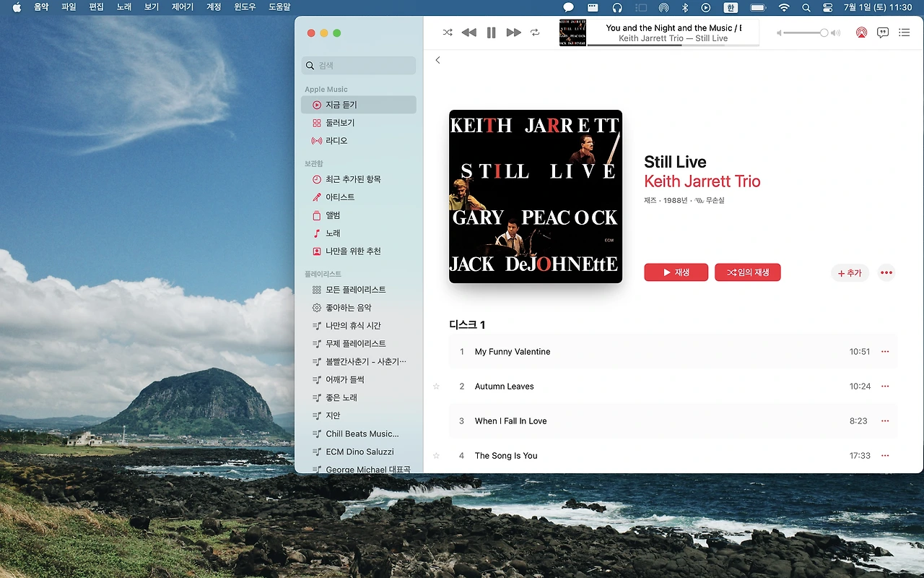Open 둘러보기 in the sidebar

[x=359, y=123]
